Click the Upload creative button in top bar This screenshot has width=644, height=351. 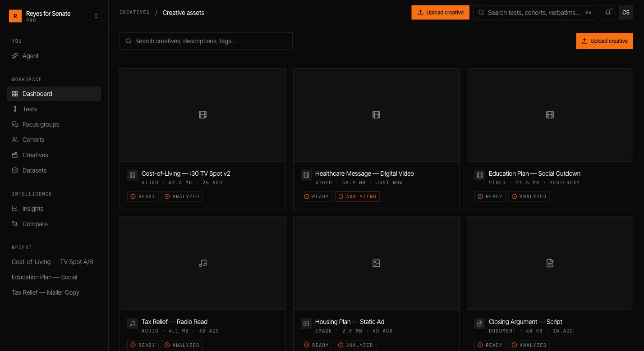point(440,13)
